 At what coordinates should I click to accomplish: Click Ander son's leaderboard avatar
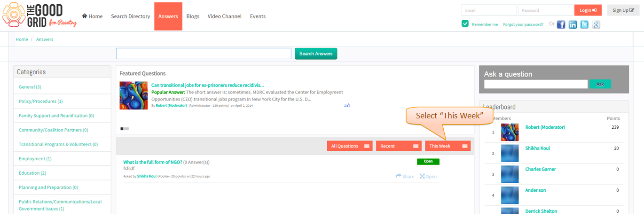coord(510,195)
